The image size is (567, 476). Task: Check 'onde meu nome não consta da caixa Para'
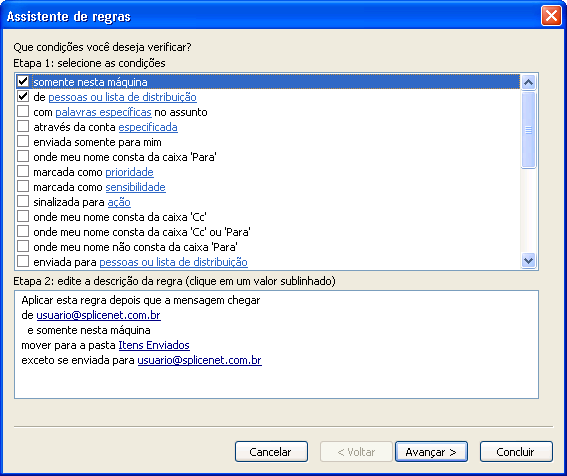(x=23, y=246)
